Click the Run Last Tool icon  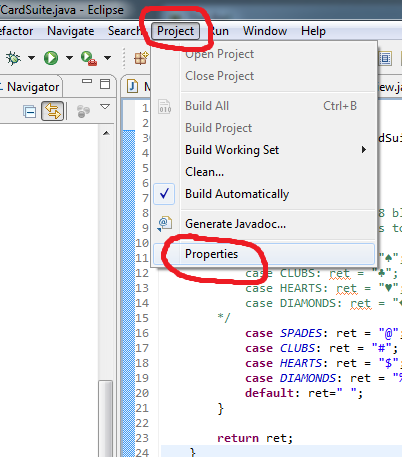[x=88, y=58]
